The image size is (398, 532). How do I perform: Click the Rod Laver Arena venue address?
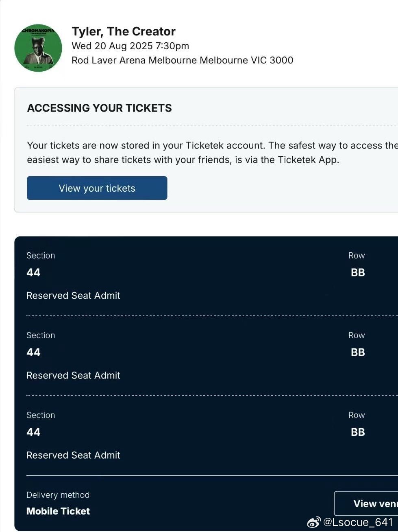[x=182, y=60]
